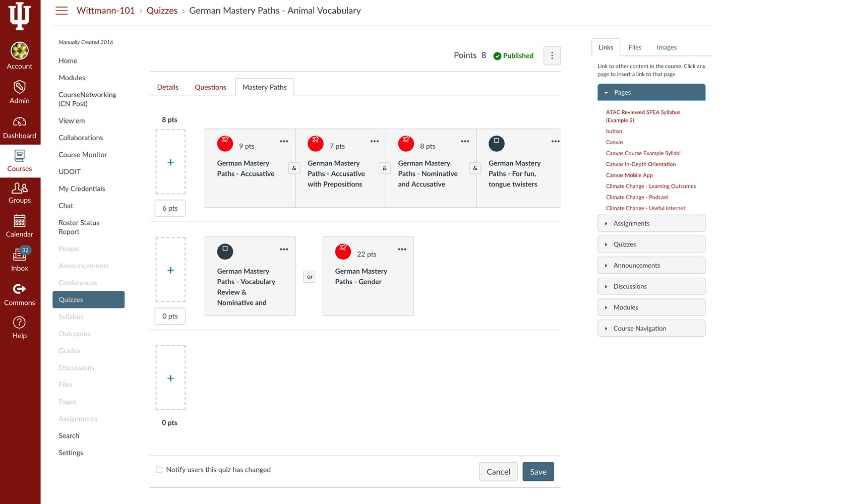Click the IU trident logo
This screenshot has height=504, width=842.
click(x=20, y=16)
